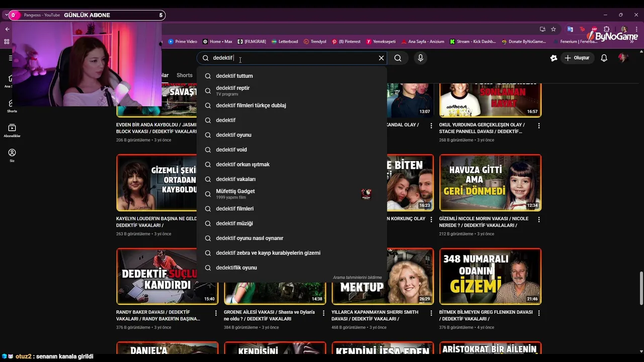Select suggestion "dedektif vakaları"
This screenshot has height=362, width=644.
[x=292, y=179]
